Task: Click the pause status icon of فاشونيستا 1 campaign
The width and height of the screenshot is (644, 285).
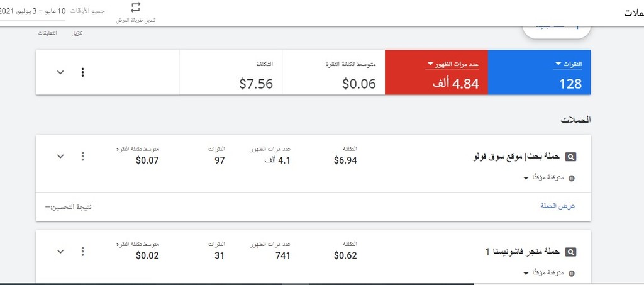Action: click(571, 273)
